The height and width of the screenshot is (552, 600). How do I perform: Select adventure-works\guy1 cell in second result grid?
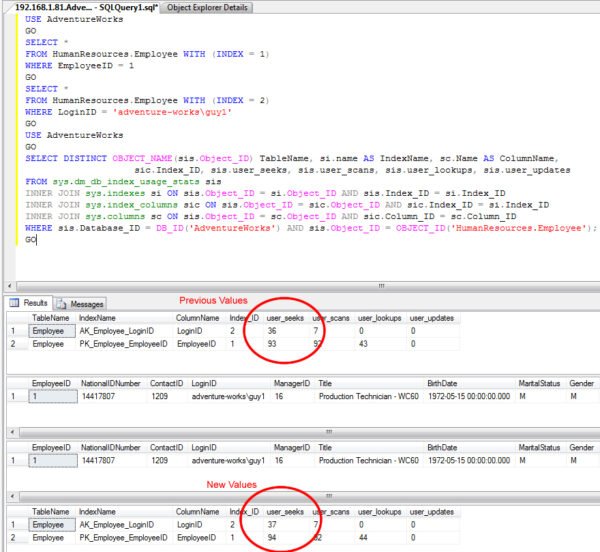(228, 396)
